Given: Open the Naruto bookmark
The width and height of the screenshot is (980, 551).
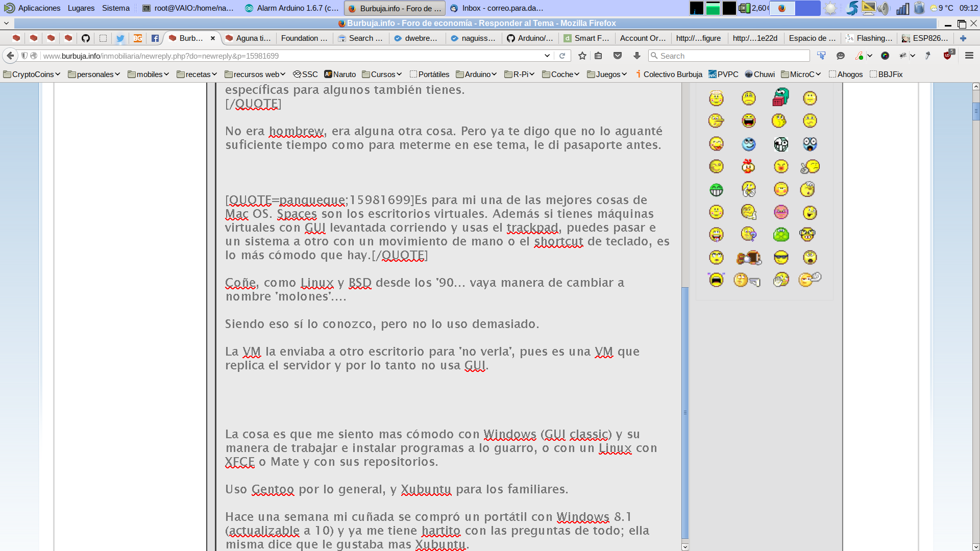Looking at the screenshot, I should pos(340,74).
